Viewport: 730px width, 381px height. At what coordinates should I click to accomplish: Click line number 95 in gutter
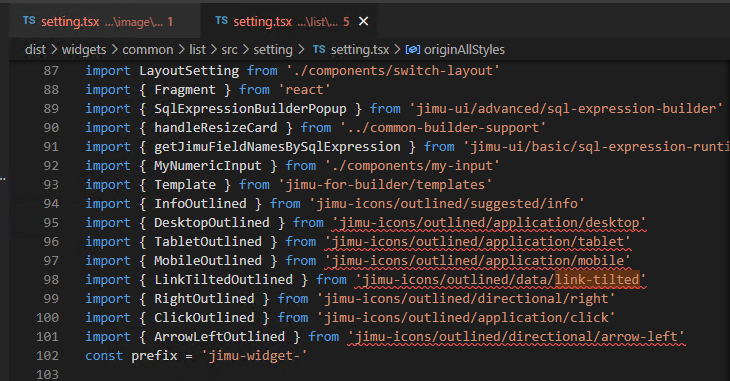tap(51, 223)
